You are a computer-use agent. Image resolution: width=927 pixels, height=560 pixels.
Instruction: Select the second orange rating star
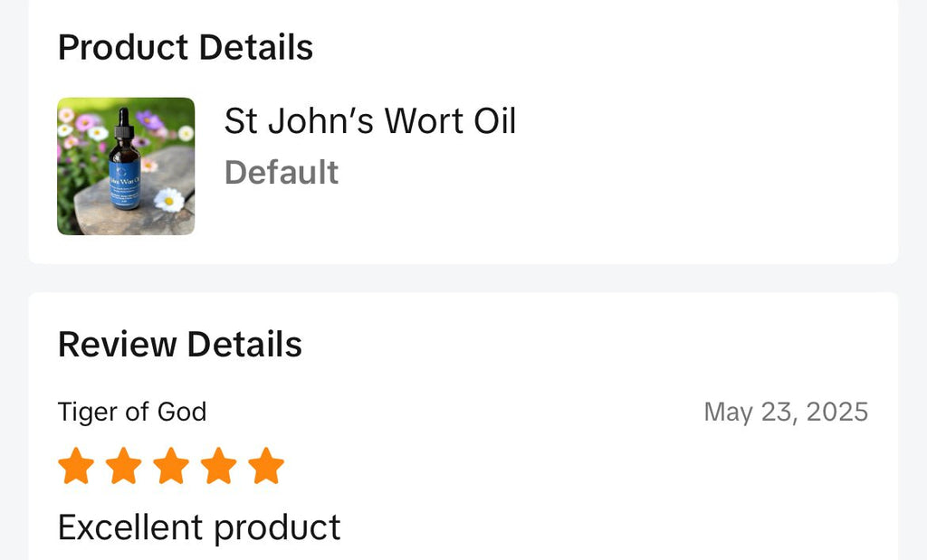click(125, 466)
